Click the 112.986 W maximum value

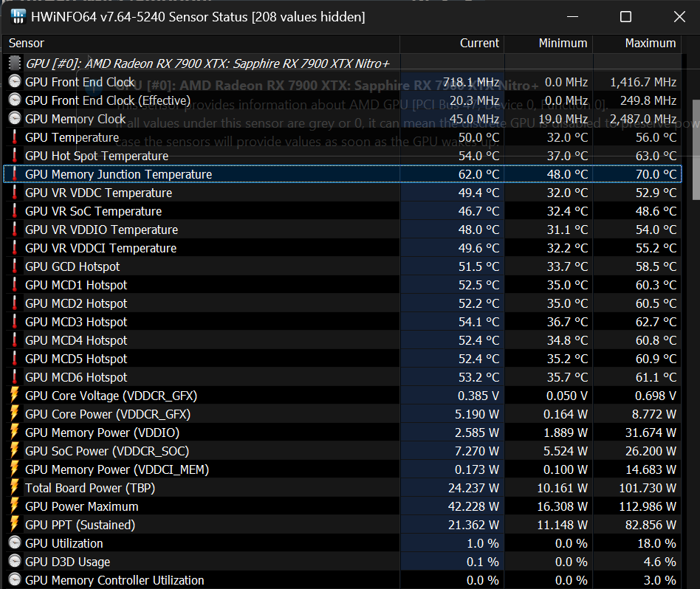coord(648,506)
